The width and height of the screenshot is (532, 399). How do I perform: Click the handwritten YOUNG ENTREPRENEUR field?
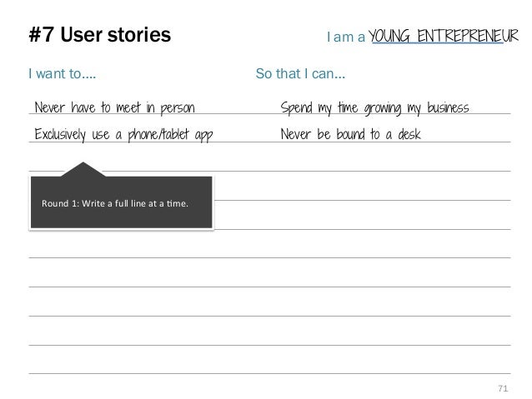point(444,36)
